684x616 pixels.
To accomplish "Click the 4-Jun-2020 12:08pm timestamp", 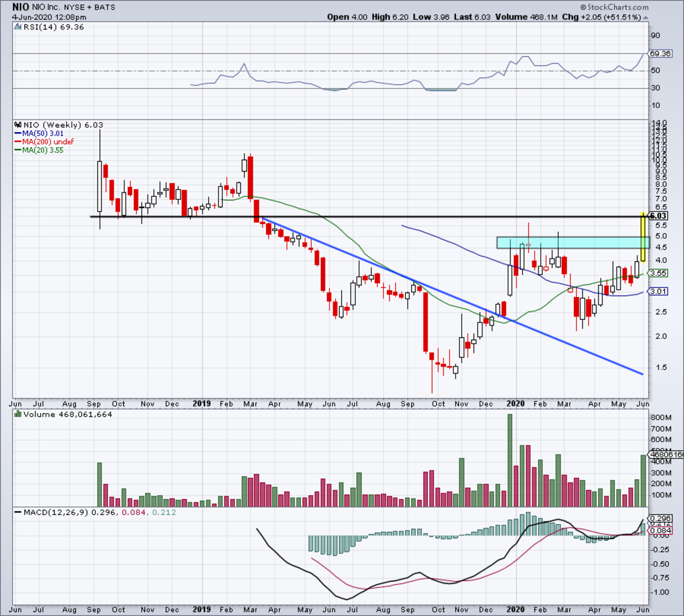I will [x=49, y=17].
